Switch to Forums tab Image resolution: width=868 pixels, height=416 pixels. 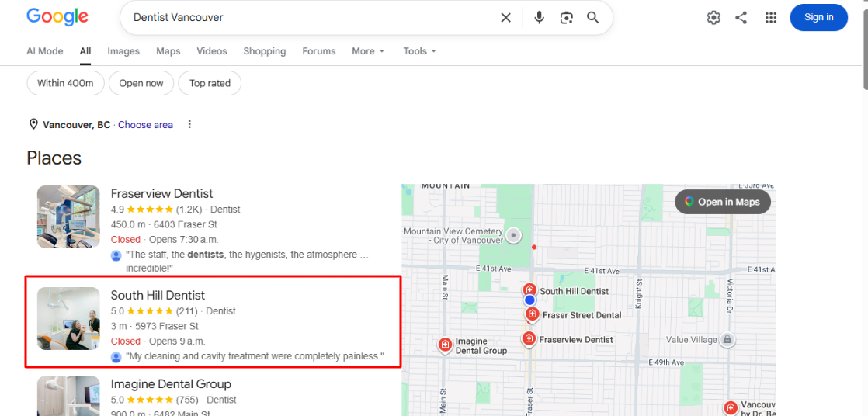(x=319, y=51)
